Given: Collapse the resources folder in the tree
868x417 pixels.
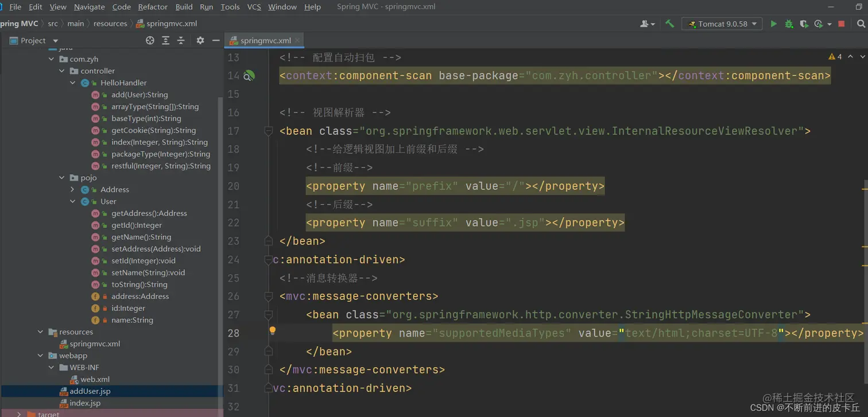Looking at the screenshot, I should (x=40, y=332).
